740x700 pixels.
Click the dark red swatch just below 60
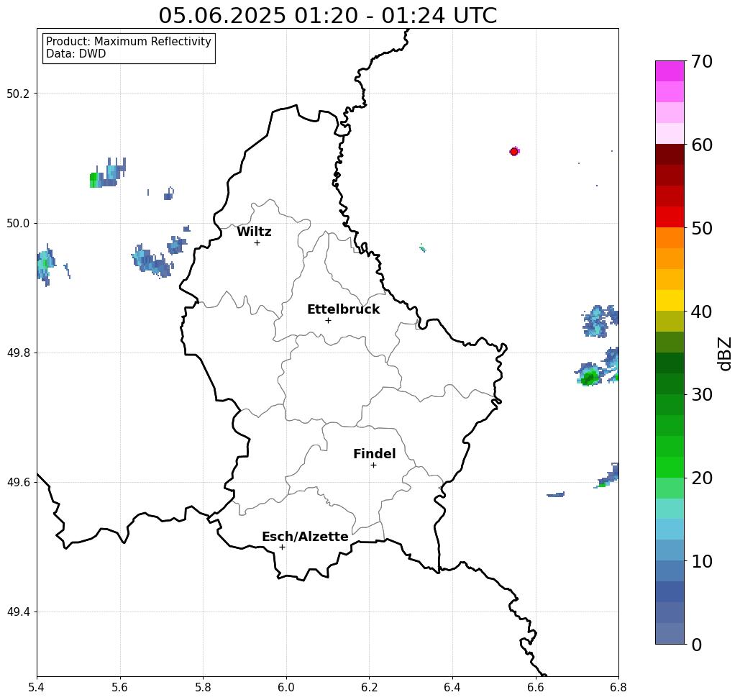670,155
